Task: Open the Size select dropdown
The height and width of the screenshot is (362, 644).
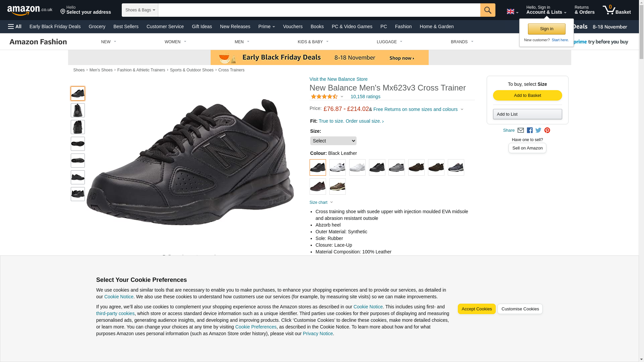Action: (x=333, y=141)
